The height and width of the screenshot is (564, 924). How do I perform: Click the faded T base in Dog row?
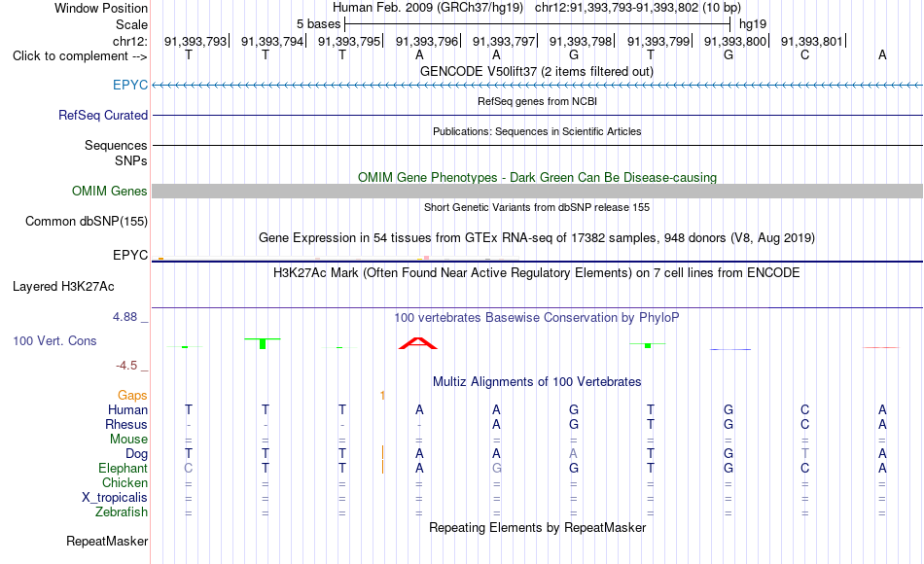(805, 453)
